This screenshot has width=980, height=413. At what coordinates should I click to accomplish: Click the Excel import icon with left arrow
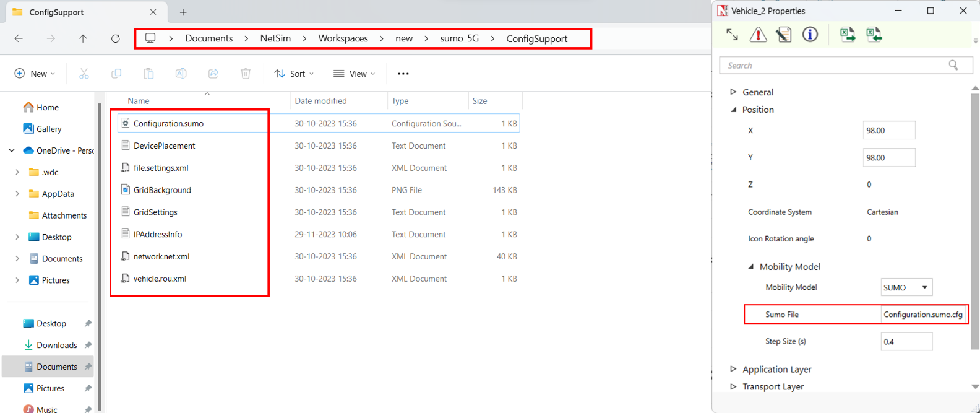click(874, 35)
